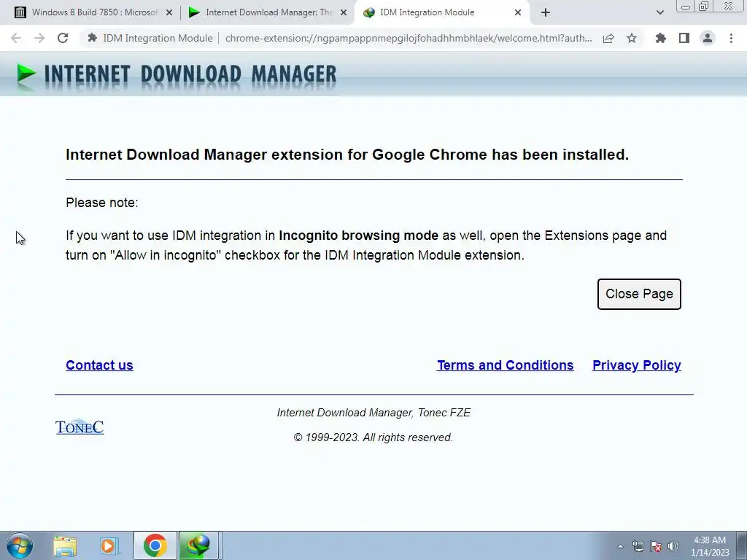
Task: Open Action Center flag icon
Action: pyautogui.click(x=656, y=546)
